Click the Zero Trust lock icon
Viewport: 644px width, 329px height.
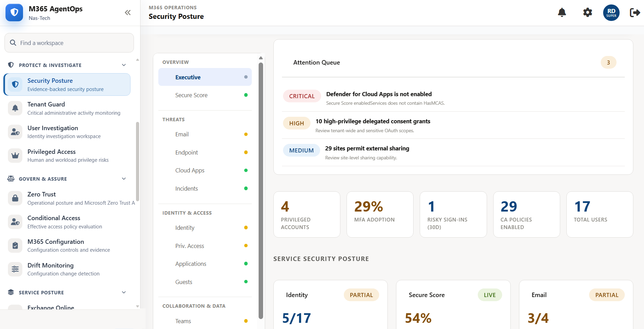pos(15,198)
